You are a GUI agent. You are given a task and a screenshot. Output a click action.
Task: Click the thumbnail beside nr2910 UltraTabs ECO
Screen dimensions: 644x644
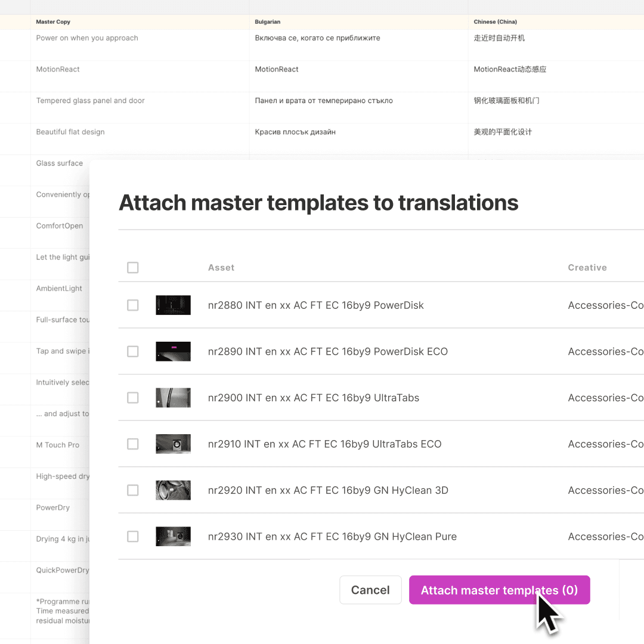click(173, 444)
